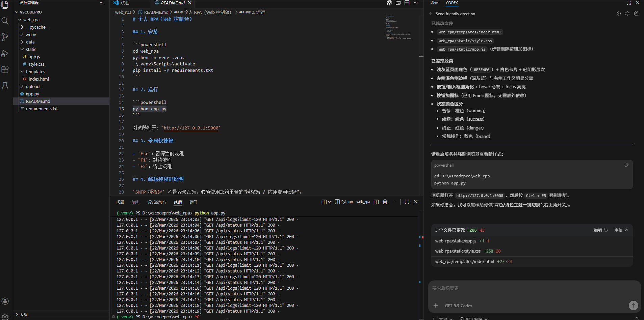Collapse the templates folder
The height and width of the screenshot is (320, 644).
tap(22, 71)
